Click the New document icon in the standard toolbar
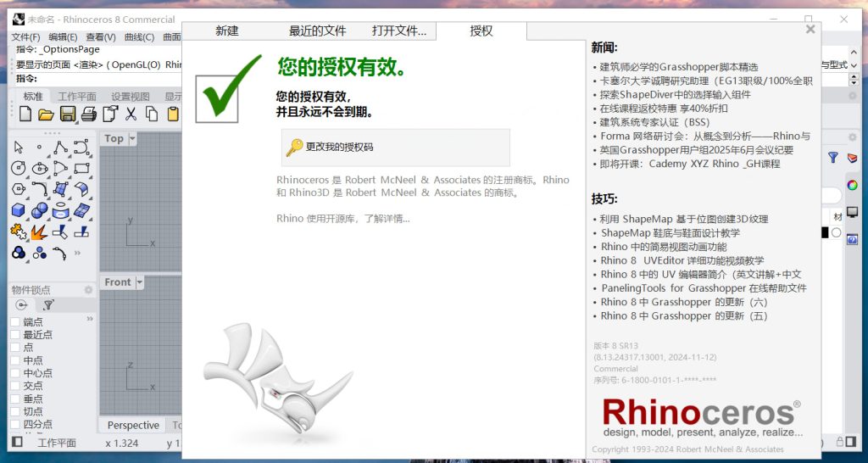 pos(25,114)
